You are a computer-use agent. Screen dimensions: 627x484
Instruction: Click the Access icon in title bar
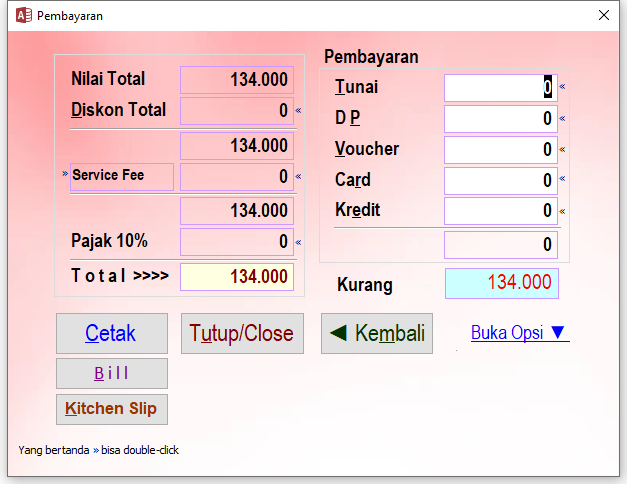(23, 16)
